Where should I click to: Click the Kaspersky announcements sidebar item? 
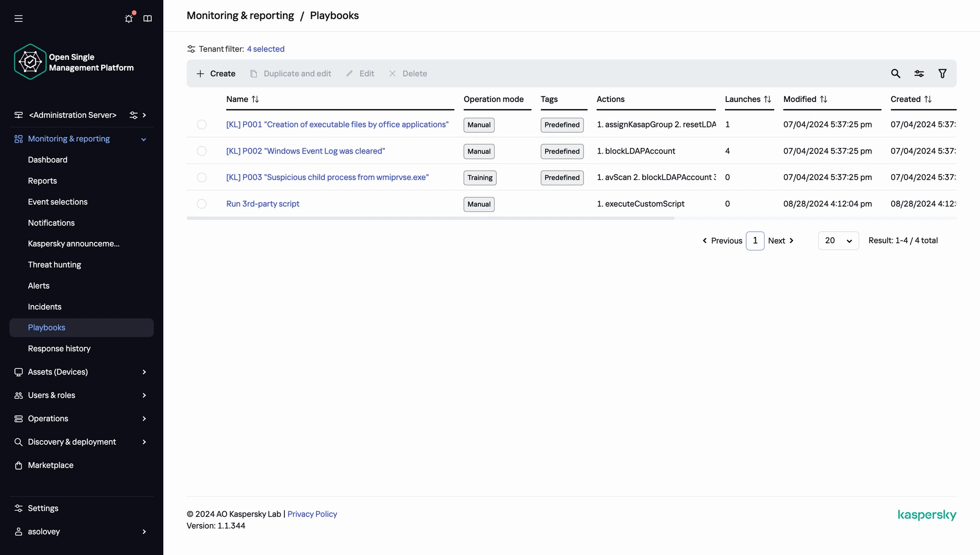click(74, 244)
